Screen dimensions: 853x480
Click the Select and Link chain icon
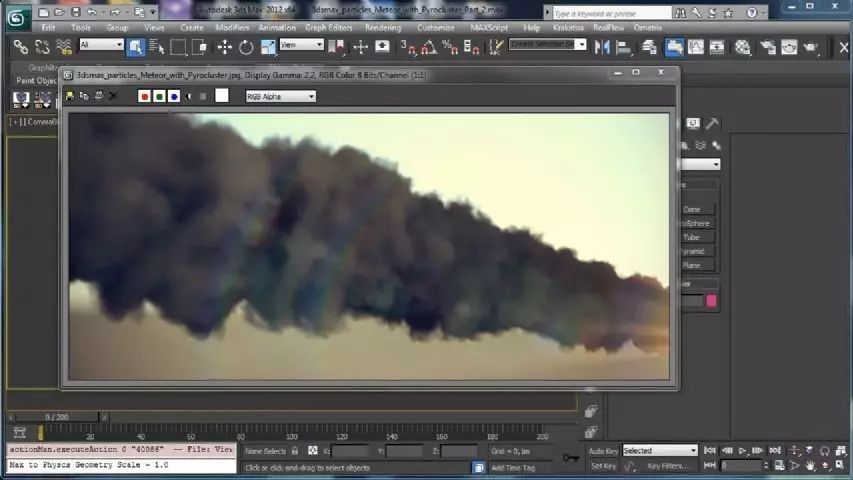pyautogui.click(x=21, y=47)
